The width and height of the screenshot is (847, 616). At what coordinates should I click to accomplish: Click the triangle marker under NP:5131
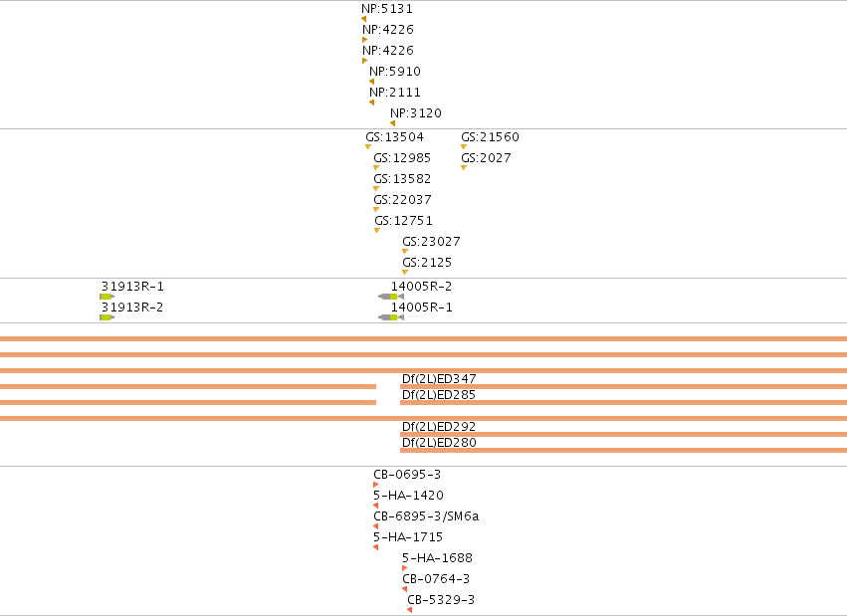363,19
